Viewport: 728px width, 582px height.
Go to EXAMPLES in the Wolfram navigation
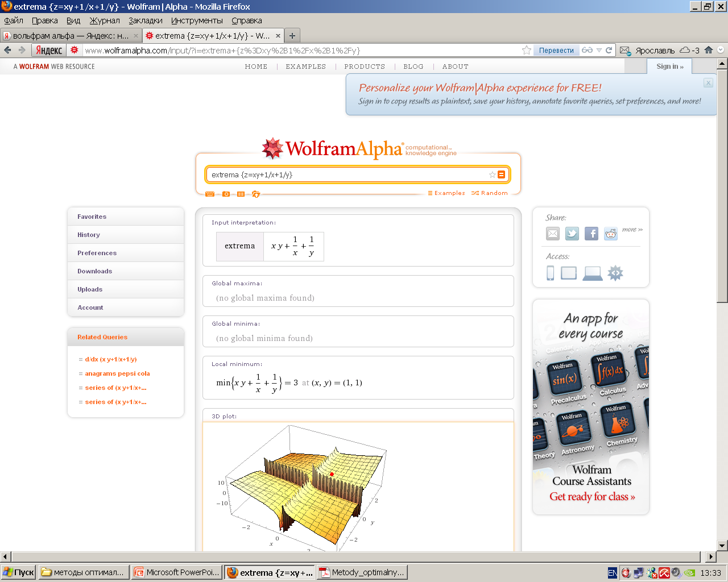tap(306, 66)
